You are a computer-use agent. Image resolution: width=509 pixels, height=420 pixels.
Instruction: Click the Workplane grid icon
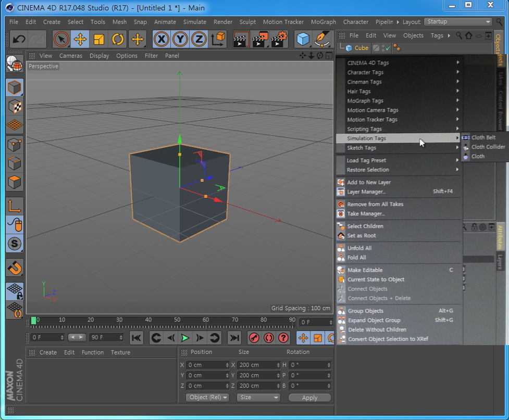coord(14,125)
